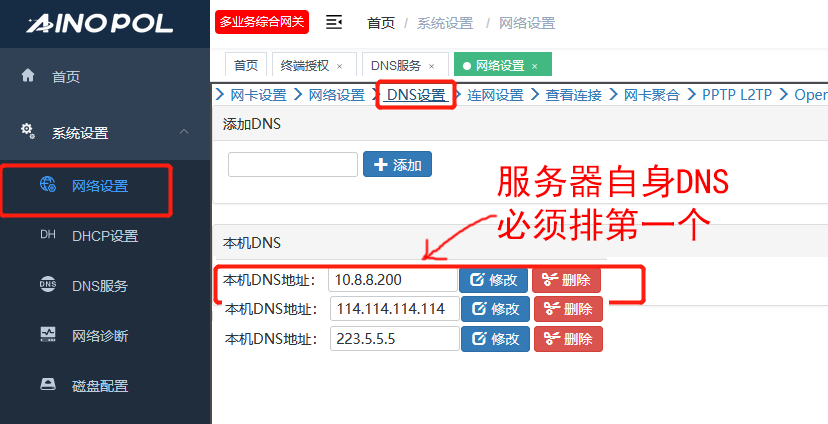Delete the 223.5.5.5 DNS entry
This screenshot has height=424, width=828.
click(x=567, y=339)
